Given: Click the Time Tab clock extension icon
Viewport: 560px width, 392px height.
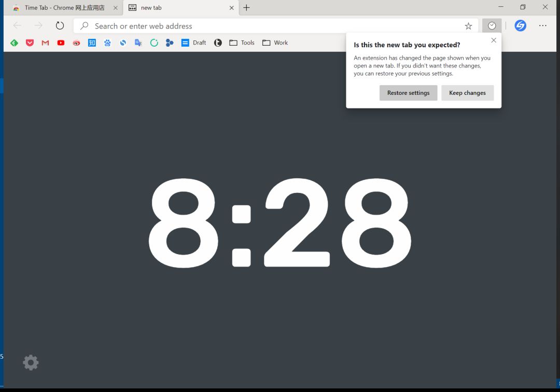Looking at the screenshot, I should pos(492,26).
